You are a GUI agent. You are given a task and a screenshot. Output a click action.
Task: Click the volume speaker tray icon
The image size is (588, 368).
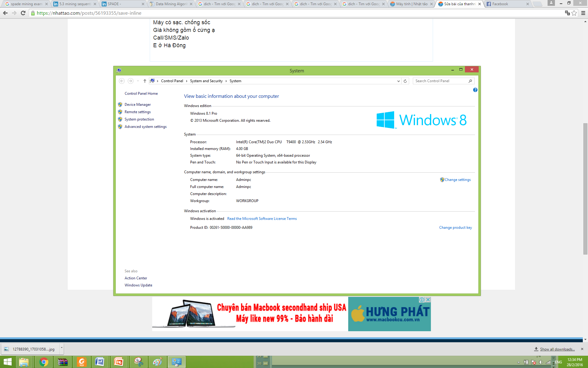pos(541,362)
